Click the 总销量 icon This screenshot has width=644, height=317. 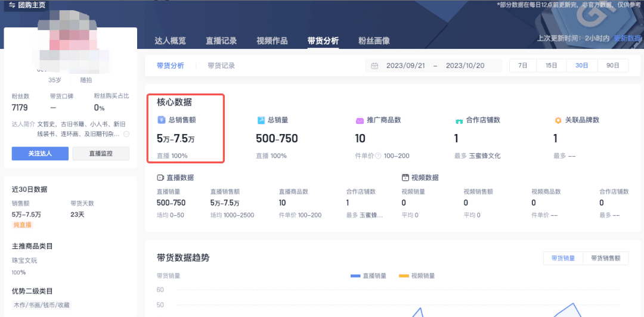[261, 120]
